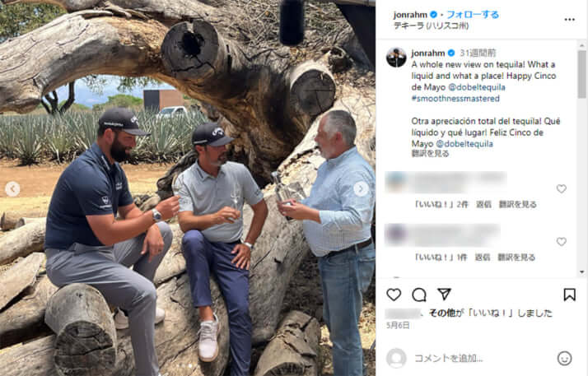Reply to the first comment via 返信

tap(483, 205)
